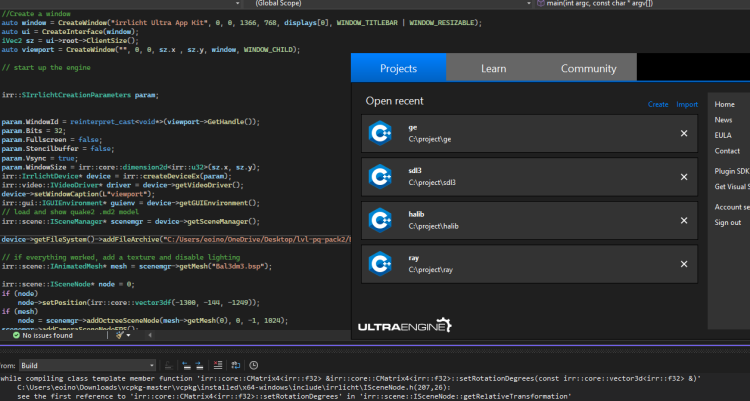
Task: Expand the leftmost navigation bar dropdown arrow
Action: [x=238, y=3]
